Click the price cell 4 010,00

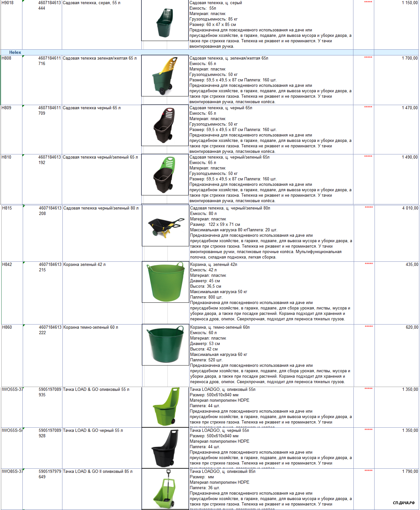[x=410, y=208]
